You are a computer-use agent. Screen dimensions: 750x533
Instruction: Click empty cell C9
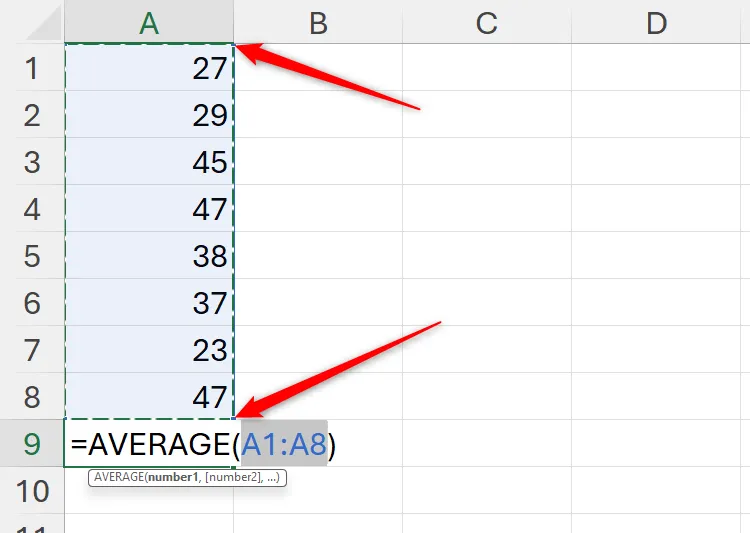click(487, 443)
